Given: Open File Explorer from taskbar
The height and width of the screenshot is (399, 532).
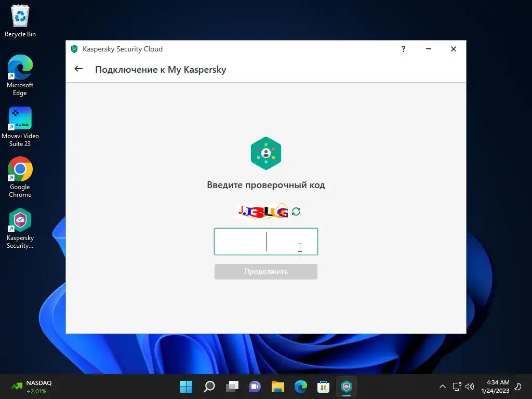Looking at the screenshot, I should [277, 387].
